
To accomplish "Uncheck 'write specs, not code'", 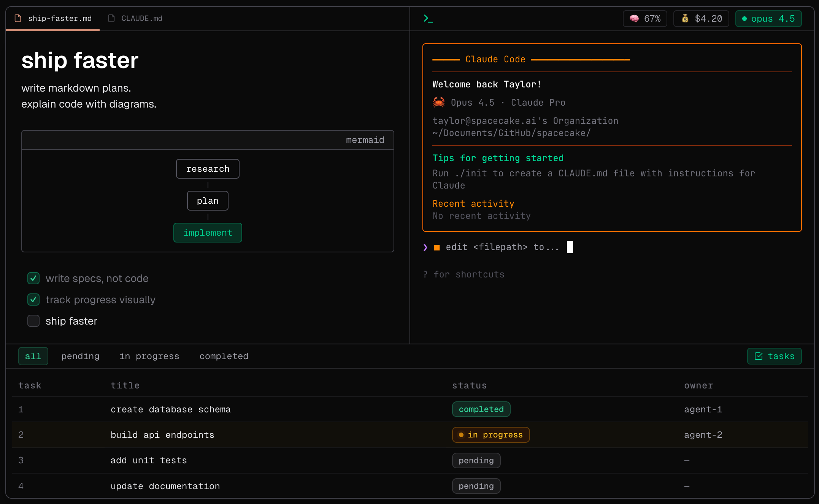I will coord(33,278).
